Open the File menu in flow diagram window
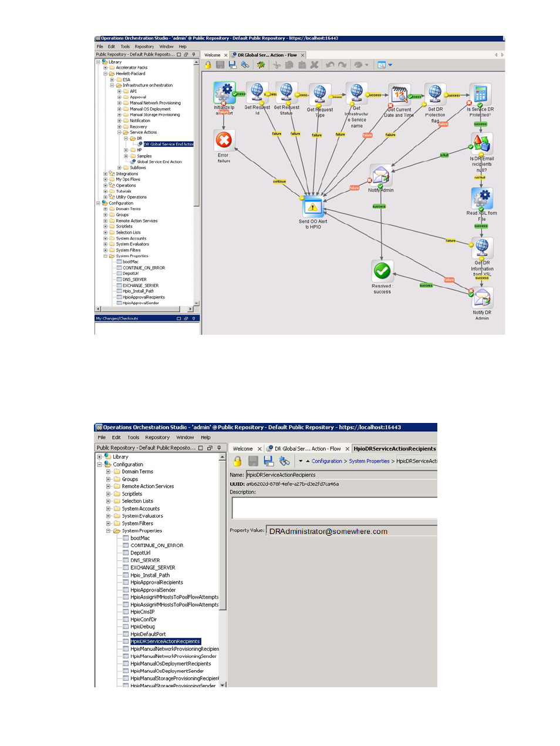The height and width of the screenshot is (746, 560). click(x=100, y=46)
